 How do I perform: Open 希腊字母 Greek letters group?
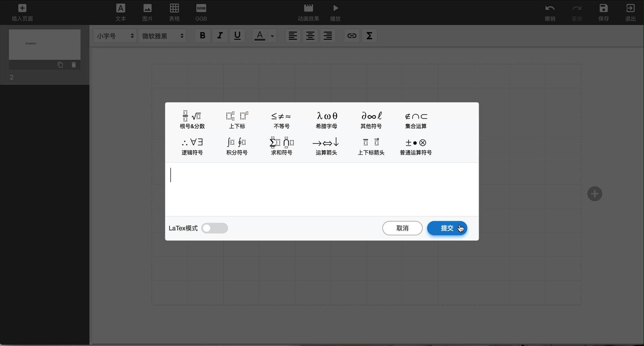[x=326, y=120]
